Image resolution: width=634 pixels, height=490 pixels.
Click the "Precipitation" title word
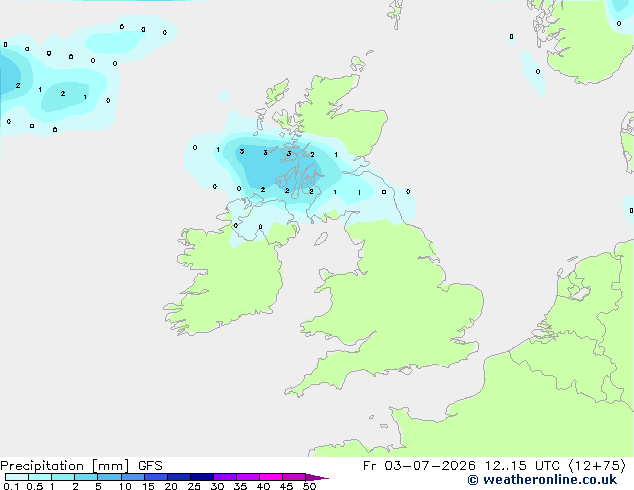point(42,466)
